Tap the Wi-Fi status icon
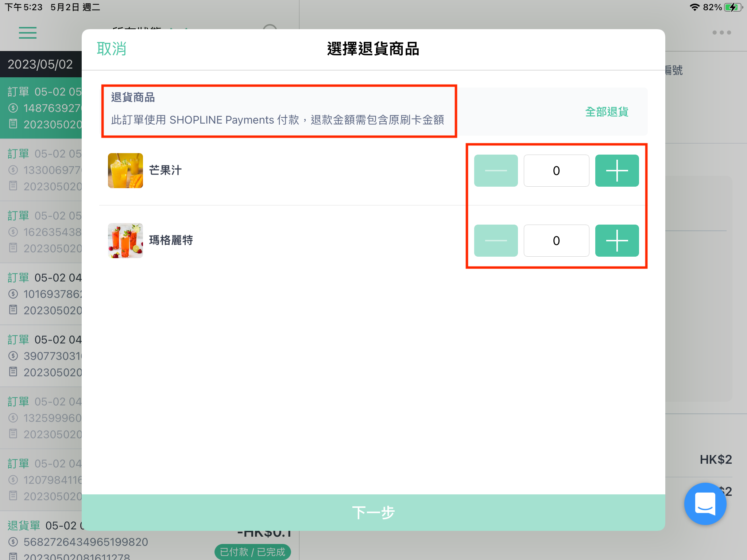 pos(694,7)
